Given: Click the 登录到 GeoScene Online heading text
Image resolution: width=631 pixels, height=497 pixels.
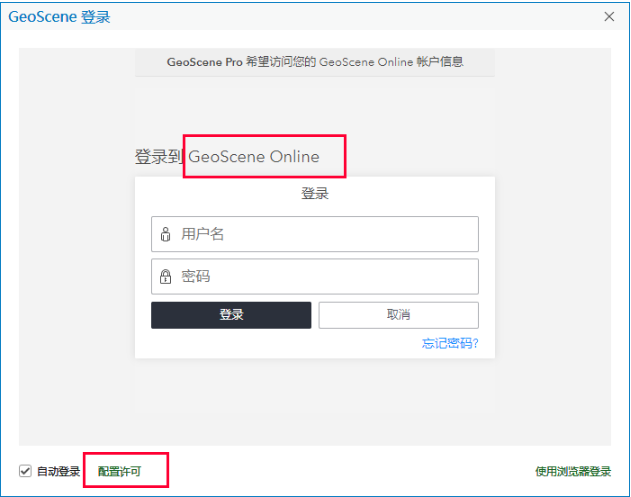Looking at the screenshot, I should [227, 157].
